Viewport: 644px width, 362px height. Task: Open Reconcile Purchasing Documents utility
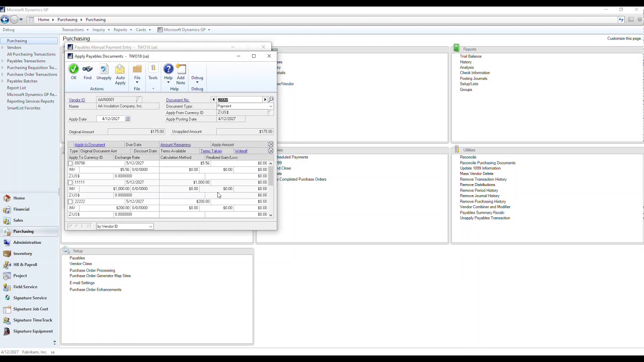tap(487, 162)
